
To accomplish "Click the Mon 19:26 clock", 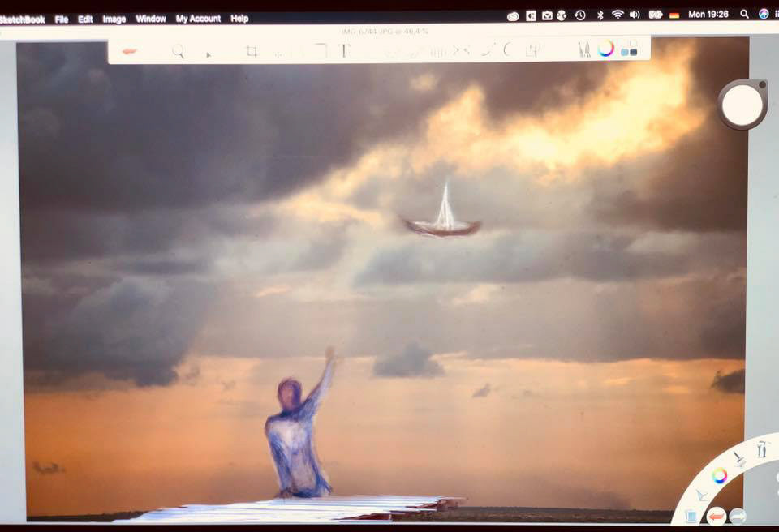I will [708, 15].
